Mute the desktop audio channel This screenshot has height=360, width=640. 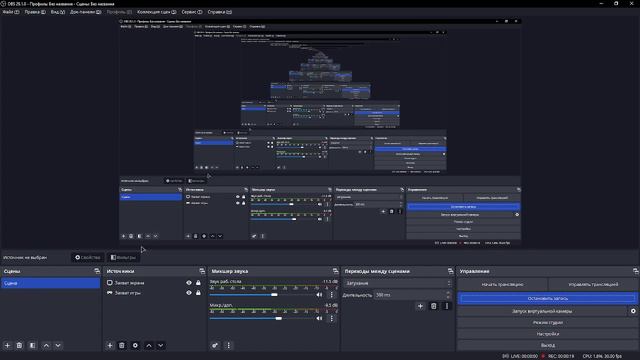coord(319,295)
